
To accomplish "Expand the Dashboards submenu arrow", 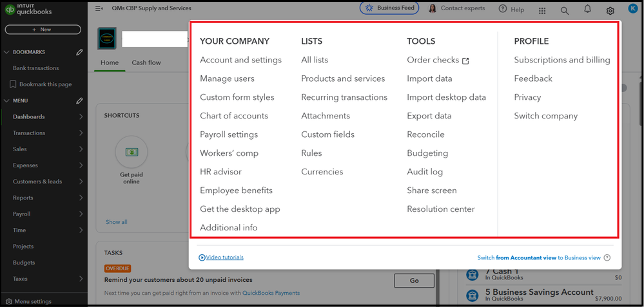I will 81,117.
